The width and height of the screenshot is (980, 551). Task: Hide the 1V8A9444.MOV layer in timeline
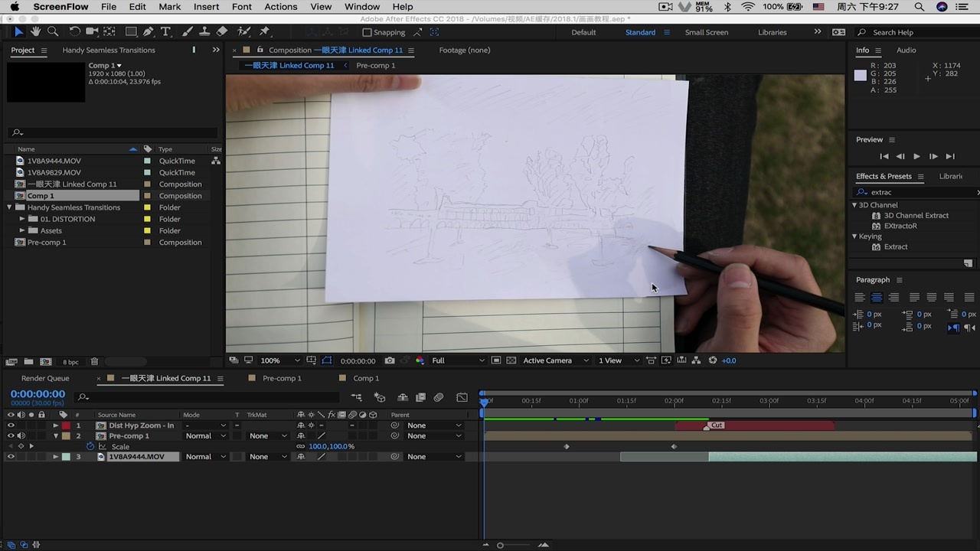click(11, 457)
